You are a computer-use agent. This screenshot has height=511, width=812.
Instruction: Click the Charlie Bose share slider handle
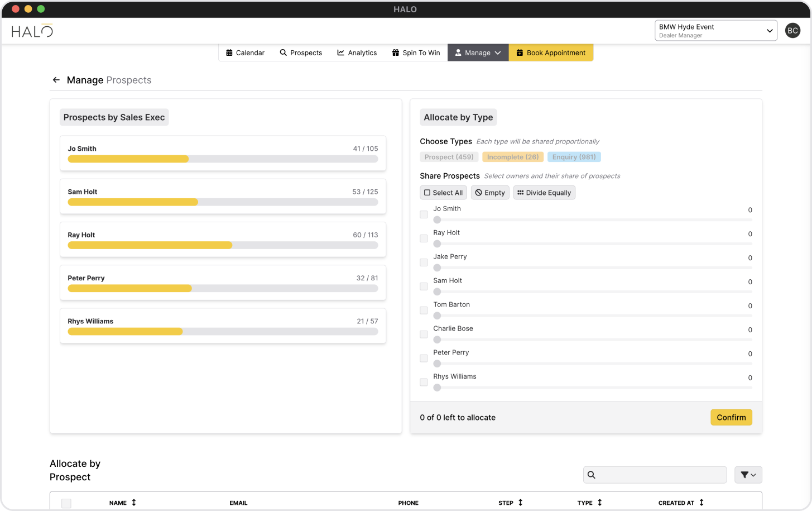tap(437, 340)
